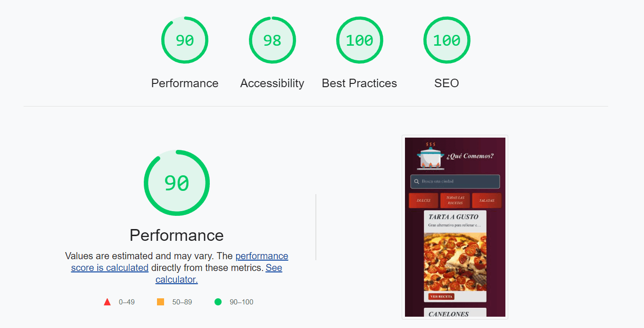Click the pizza tart photo in preview
Screen dimensions: 644x328
click(x=455, y=262)
